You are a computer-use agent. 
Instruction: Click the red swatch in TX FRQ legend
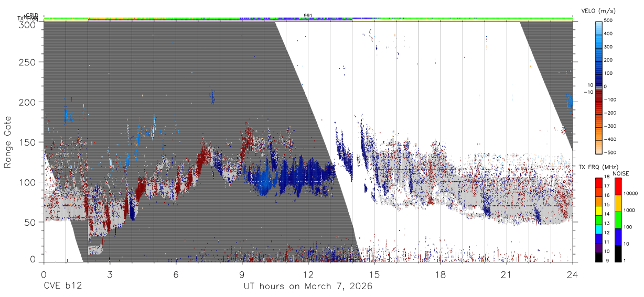599,182
